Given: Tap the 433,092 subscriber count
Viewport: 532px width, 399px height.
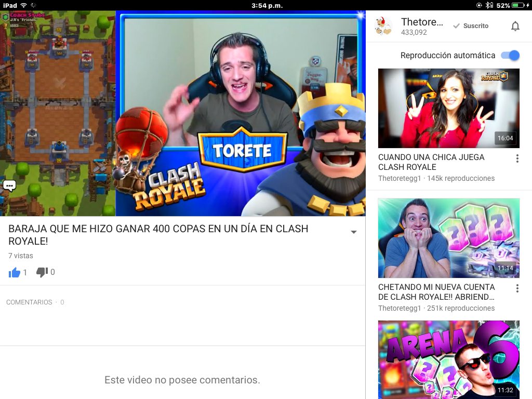Looking at the screenshot, I should coord(414,32).
